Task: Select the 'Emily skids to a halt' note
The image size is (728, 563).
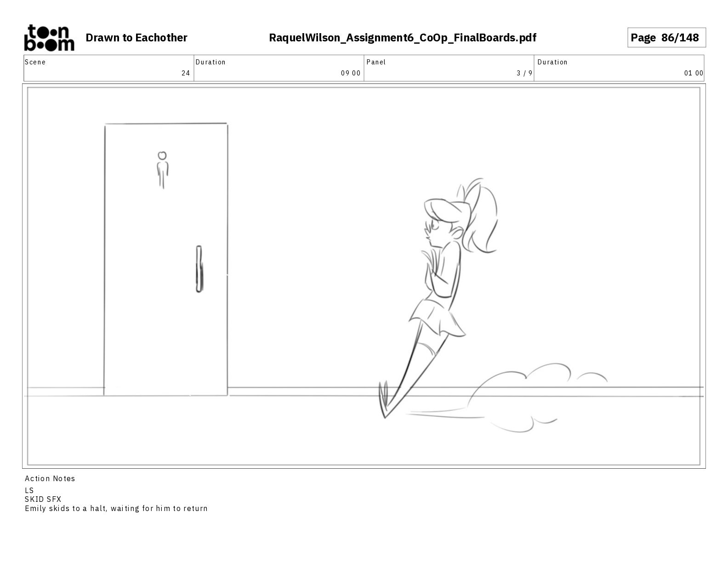Action: tap(116, 508)
